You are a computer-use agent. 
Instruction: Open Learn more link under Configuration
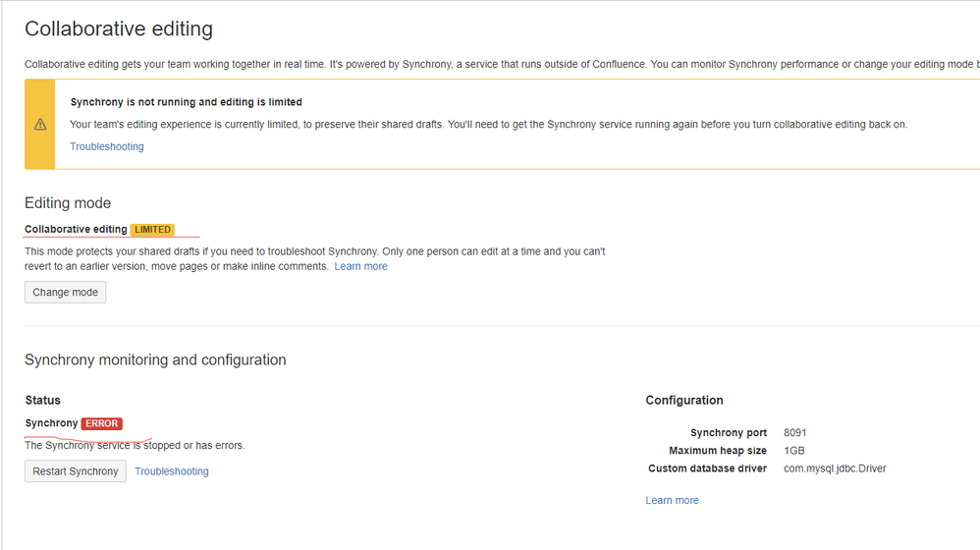(672, 500)
